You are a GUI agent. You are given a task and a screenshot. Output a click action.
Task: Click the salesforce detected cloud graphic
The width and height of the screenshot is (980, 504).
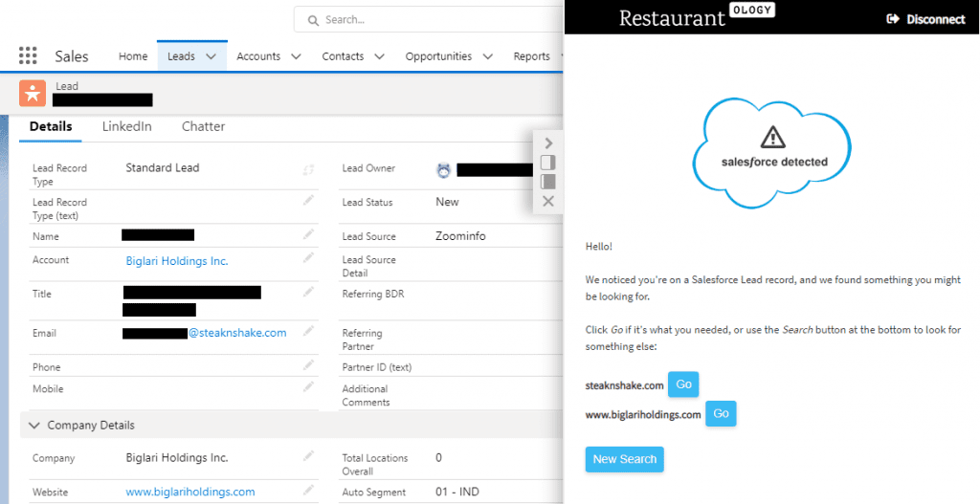coord(772,152)
